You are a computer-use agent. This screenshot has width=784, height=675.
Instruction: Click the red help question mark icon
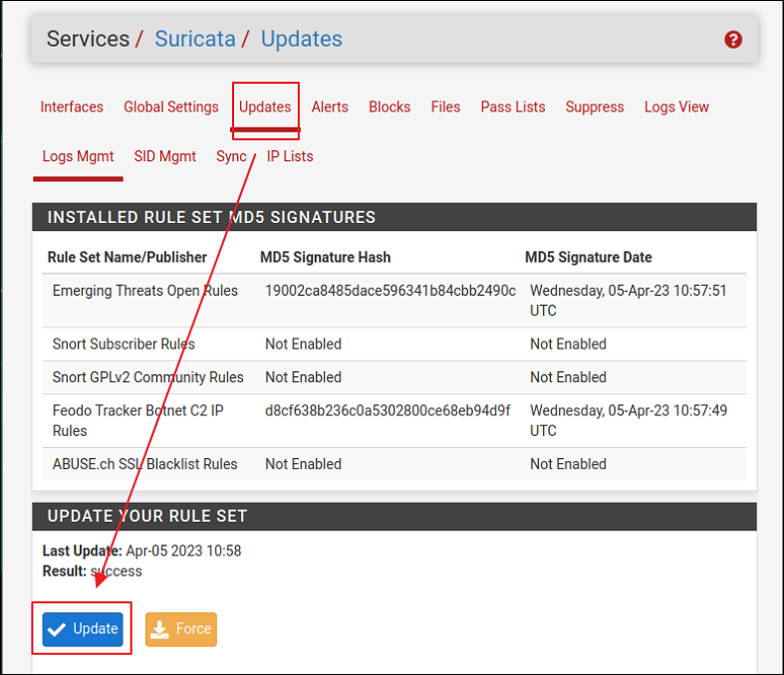732,40
